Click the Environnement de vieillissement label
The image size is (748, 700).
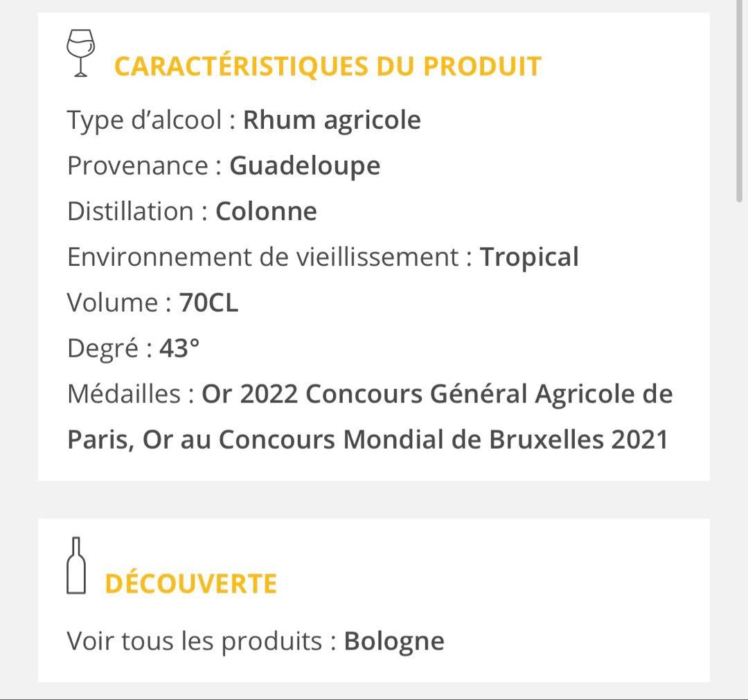point(263,257)
